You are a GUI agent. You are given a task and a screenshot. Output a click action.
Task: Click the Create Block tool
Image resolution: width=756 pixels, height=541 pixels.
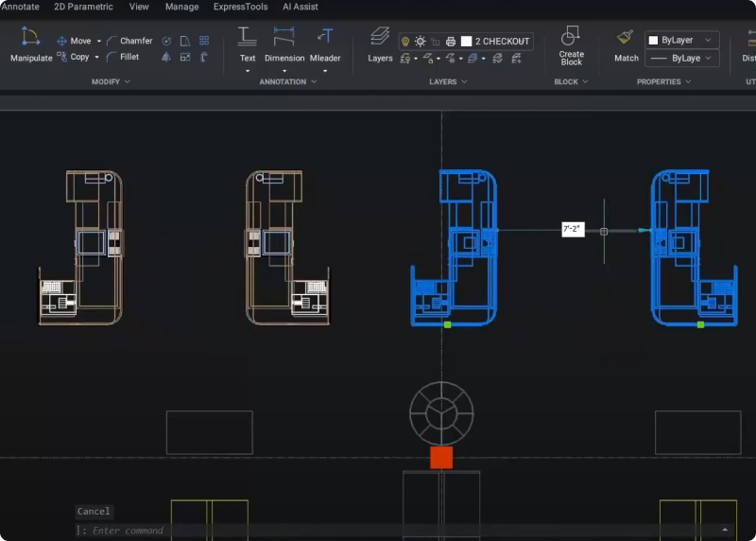[572, 45]
